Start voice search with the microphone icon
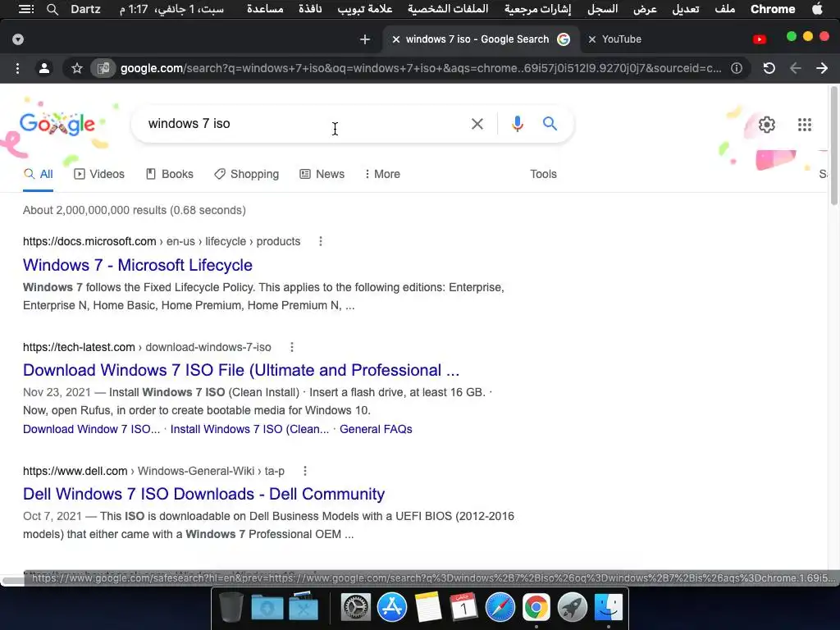Image resolution: width=840 pixels, height=630 pixels. (x=517, y=124)
